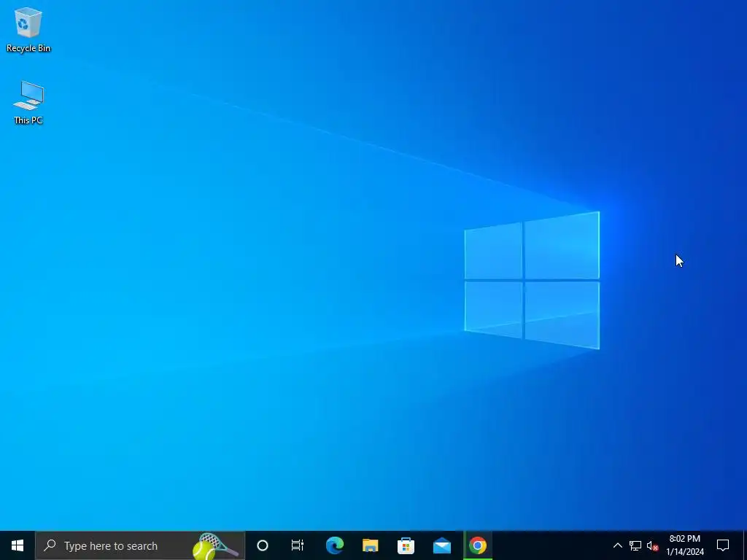This screenshot has height=560, width=747.
Task: Open Microsoft Store from the taskbar
Action: click(406, 545)
